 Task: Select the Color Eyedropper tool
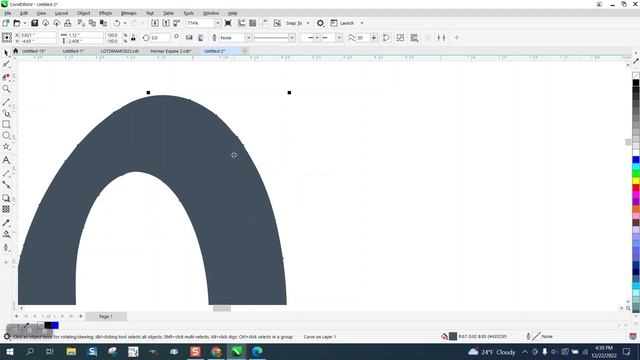click(6, 223)
